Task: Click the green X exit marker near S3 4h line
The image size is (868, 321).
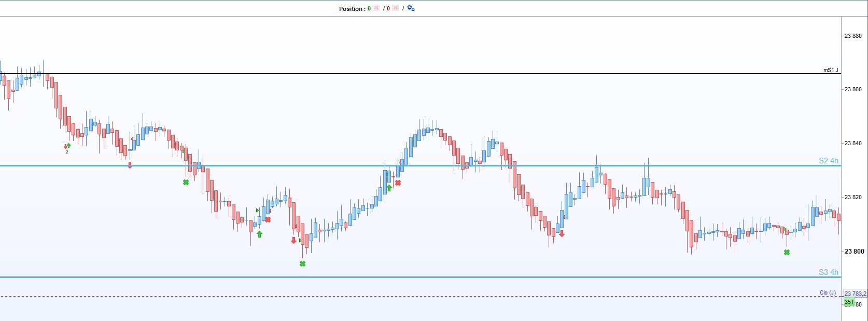Action: [302, 264]
